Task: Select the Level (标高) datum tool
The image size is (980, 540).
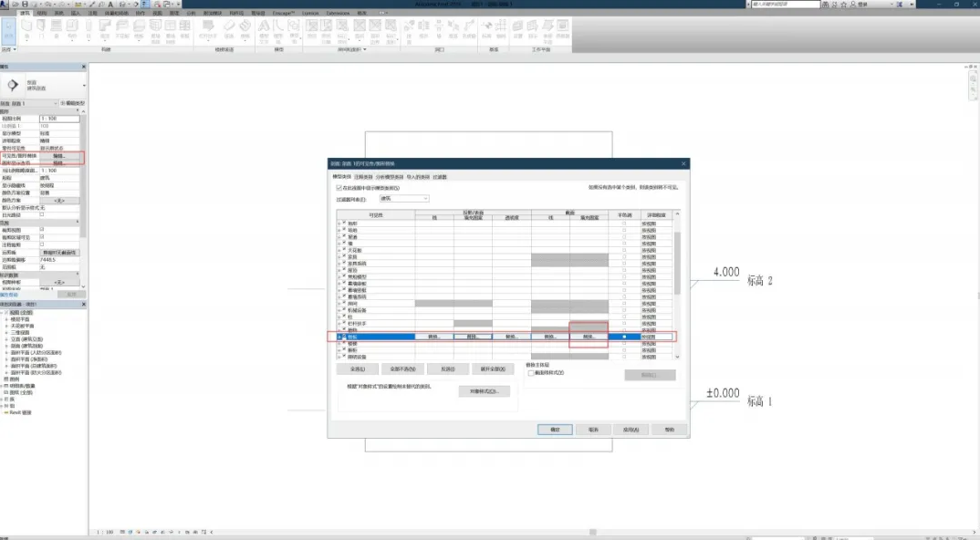Action: pyautogui.click(x=486, y=29)
